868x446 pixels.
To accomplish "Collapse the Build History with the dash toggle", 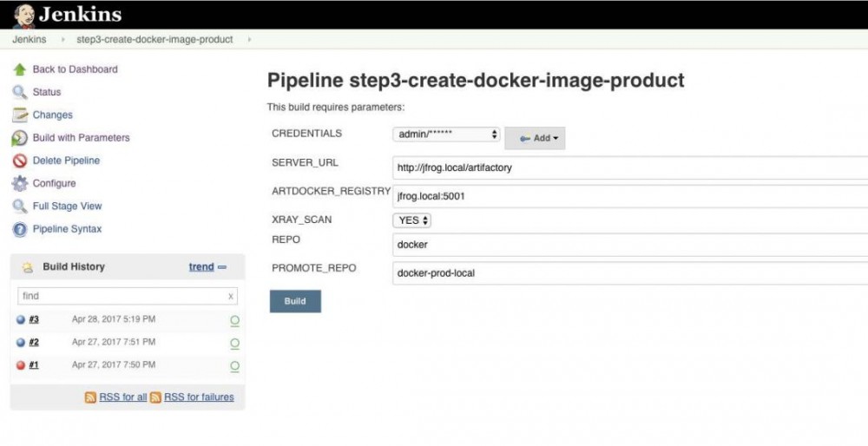I will pyautogui.click(x=222, y=267).
